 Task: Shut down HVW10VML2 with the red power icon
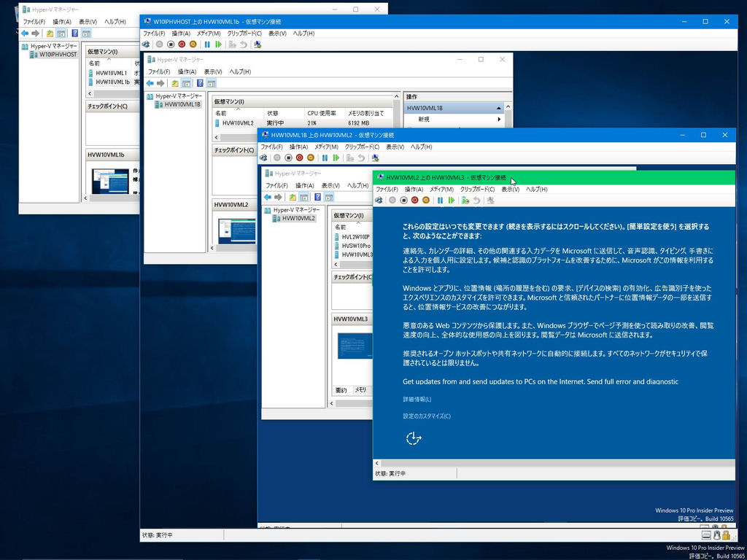point(299,157)
